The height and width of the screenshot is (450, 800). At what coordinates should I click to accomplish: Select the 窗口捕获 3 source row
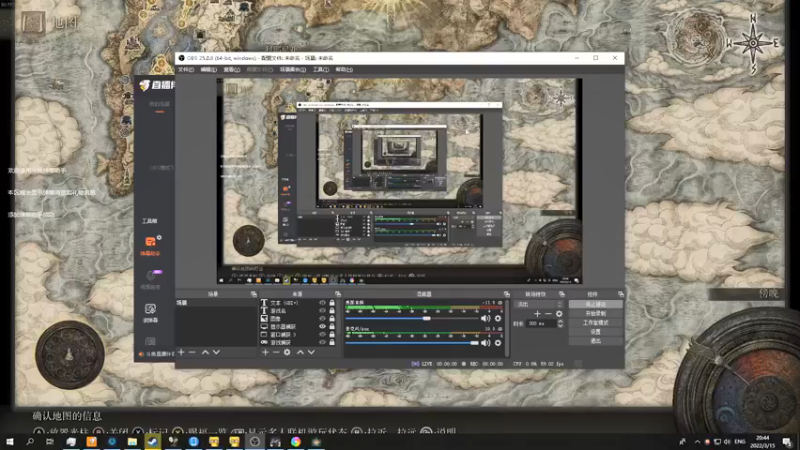coord(298,334)
